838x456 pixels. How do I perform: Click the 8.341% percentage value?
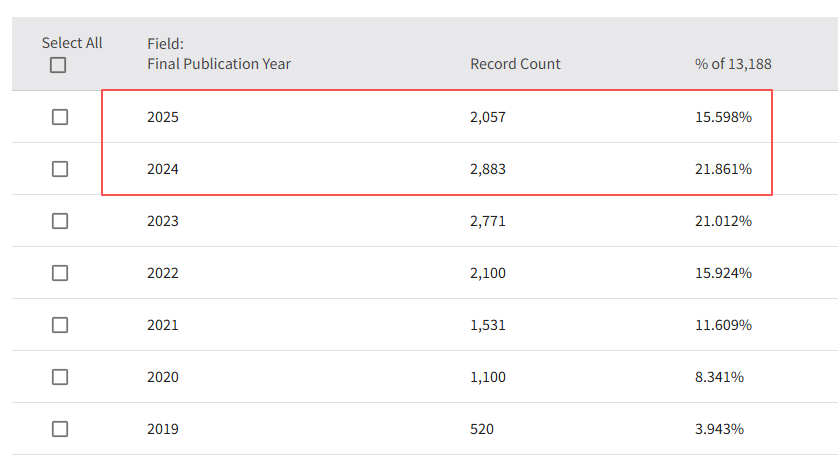[719, 377]
